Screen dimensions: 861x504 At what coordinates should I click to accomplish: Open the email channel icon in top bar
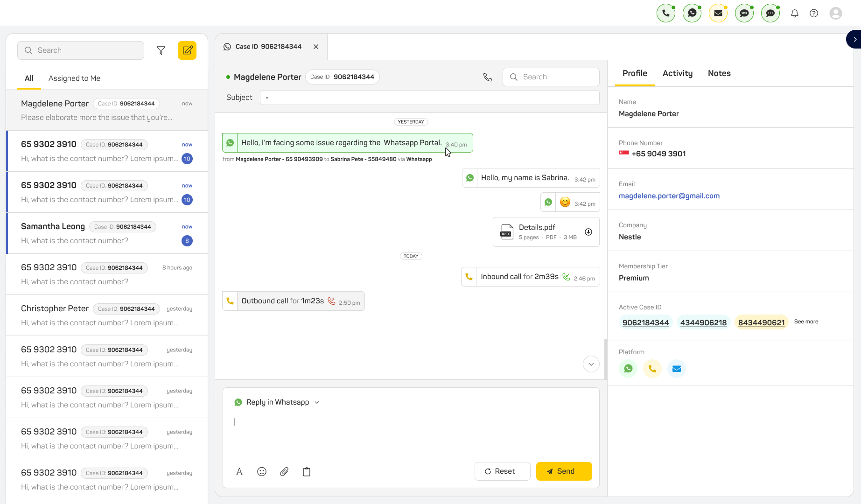pos(718,13)
